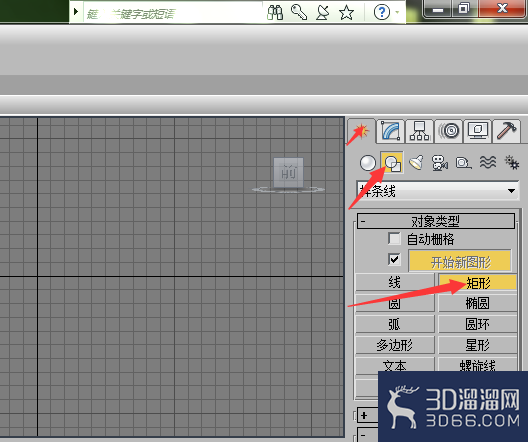Click the ViewCube 前 face in viewport
Image resolution: width=528 pixels, height=442 pixels.
(x=289, y=173)
